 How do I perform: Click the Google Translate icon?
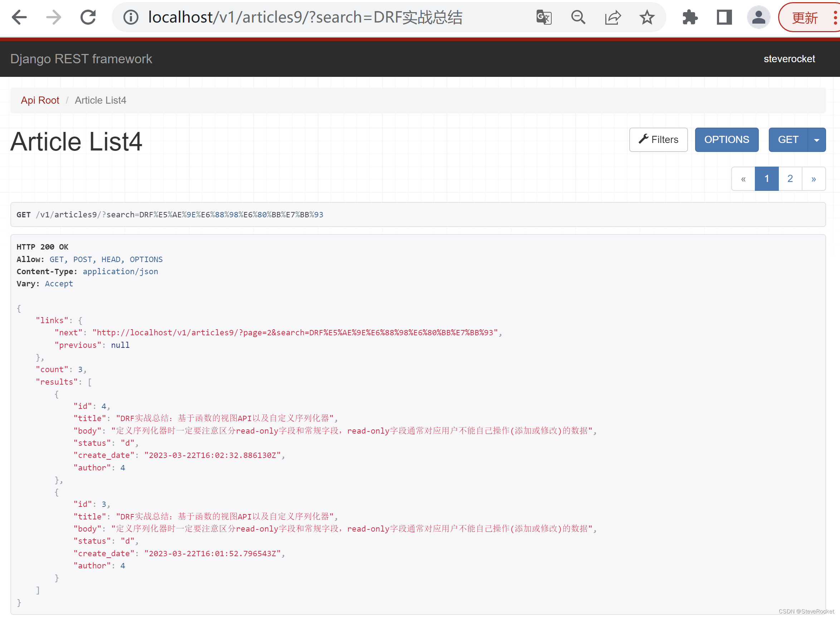(544, 17)
